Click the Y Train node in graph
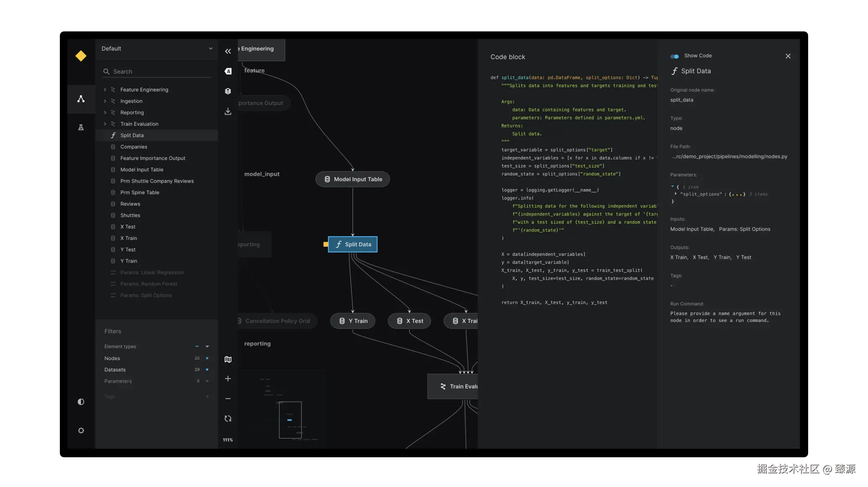The height and width of the screenshot is (487, 868). 353,321
